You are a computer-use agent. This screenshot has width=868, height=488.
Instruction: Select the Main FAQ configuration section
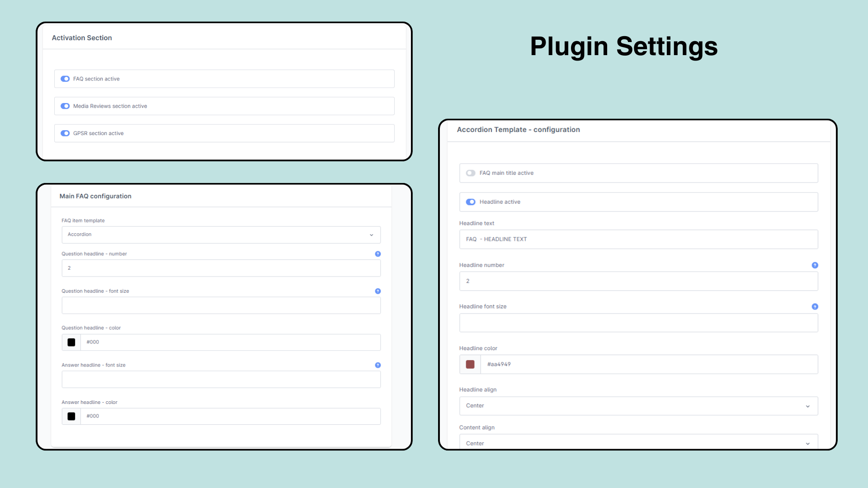pos(95,196)
